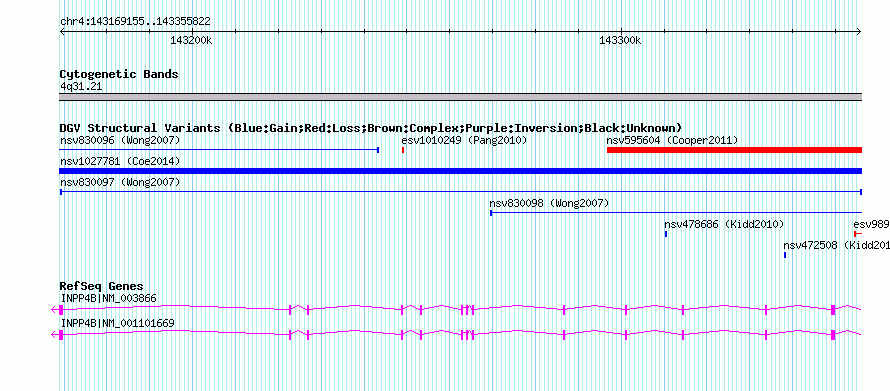890x391 pixels.
Task: Open the INPP4B|NM_001101669 gene label
Action: click(117, 323)
